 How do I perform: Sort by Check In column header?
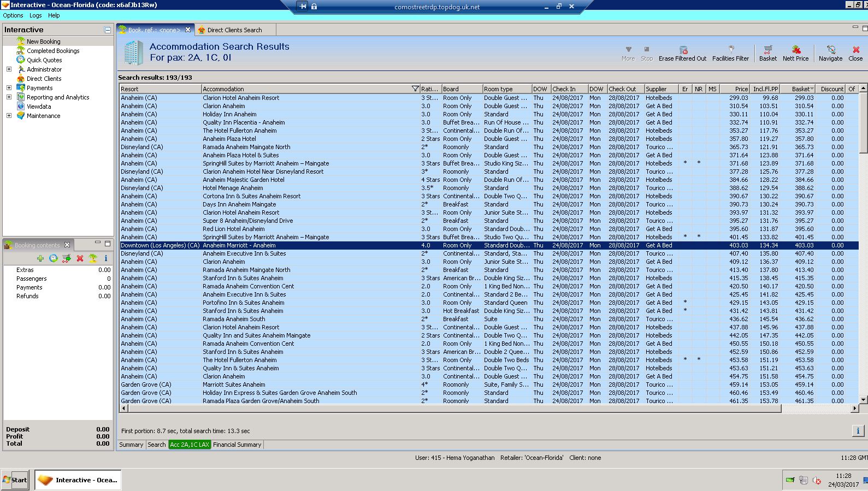[x=569, y=89]
